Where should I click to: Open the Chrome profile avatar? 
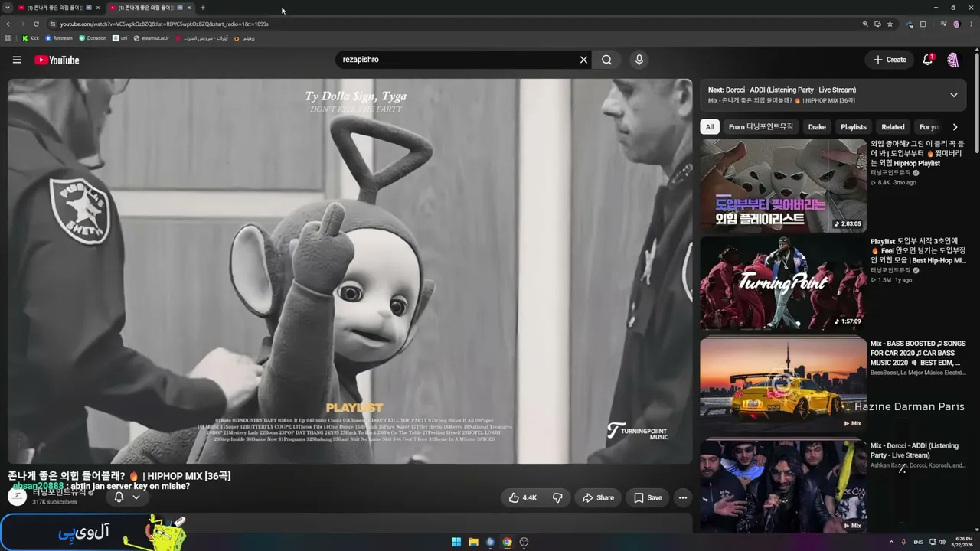[x=956, y=24]
